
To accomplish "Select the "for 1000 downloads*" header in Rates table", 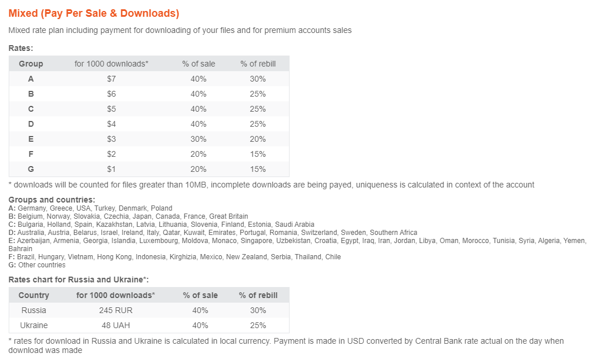I will (111, 64).
